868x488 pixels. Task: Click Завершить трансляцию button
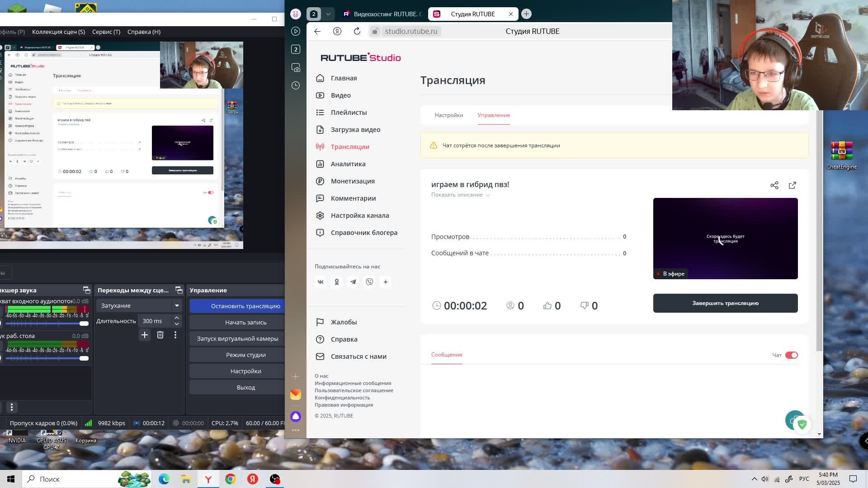click(x=725, y=303)
